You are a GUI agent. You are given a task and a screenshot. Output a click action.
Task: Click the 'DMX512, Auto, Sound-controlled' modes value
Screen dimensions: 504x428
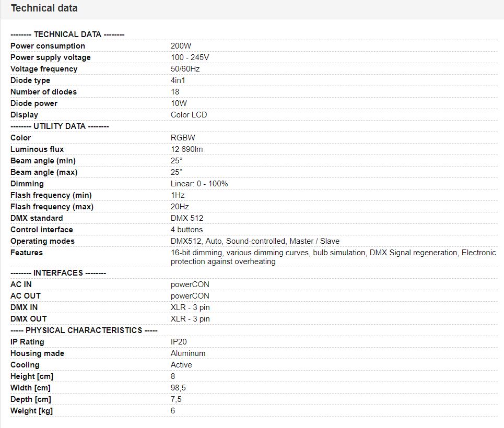click(255, 241)
